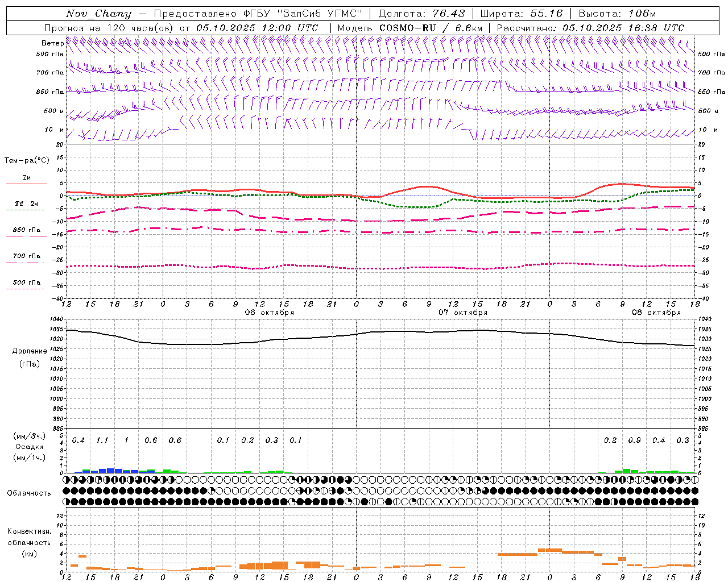Click the (мм/3ч.) precipitation unit label
Screen dimensions: 728x582
(28, 436)
